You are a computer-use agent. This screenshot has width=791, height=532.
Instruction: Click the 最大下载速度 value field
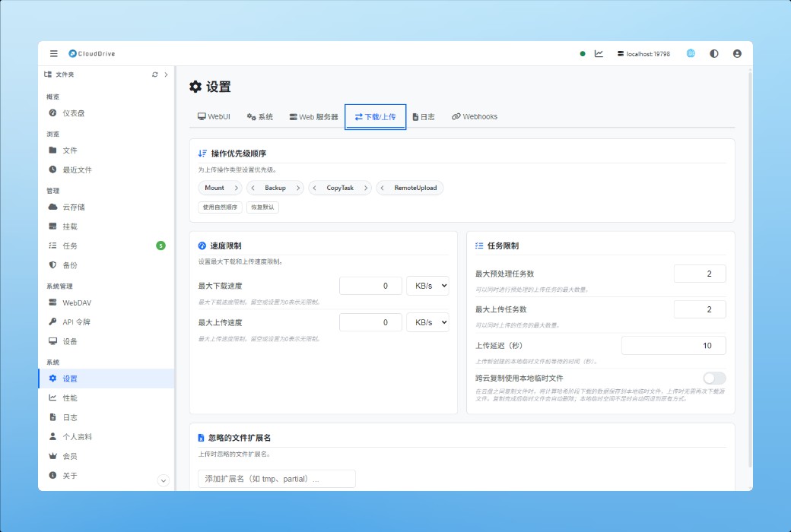tap(371, 286)
